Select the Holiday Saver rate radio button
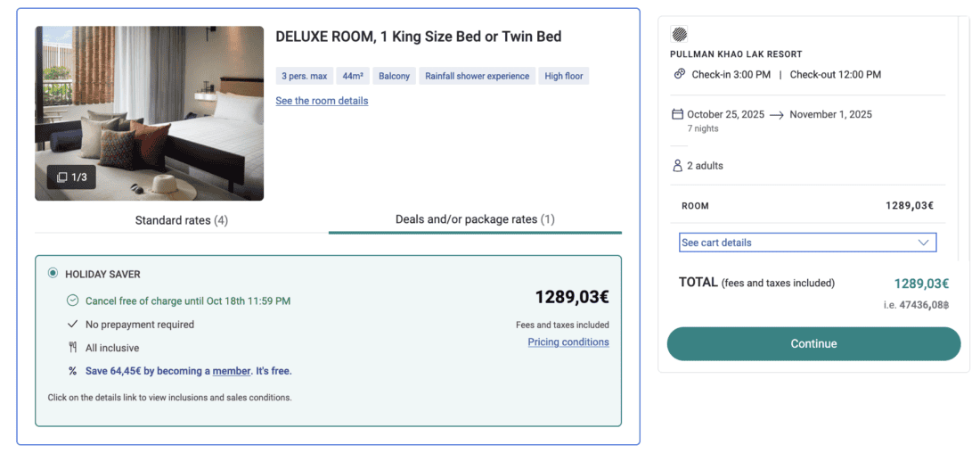 [x=53, y=274]
